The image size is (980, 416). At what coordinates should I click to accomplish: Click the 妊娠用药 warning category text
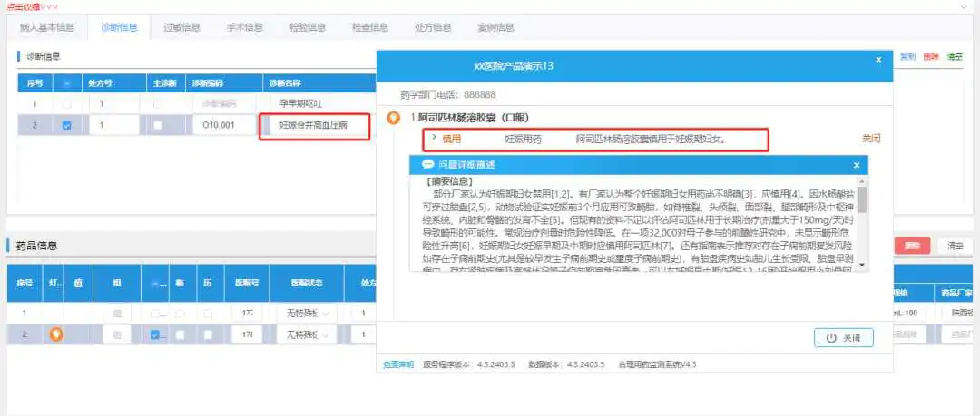524,139
